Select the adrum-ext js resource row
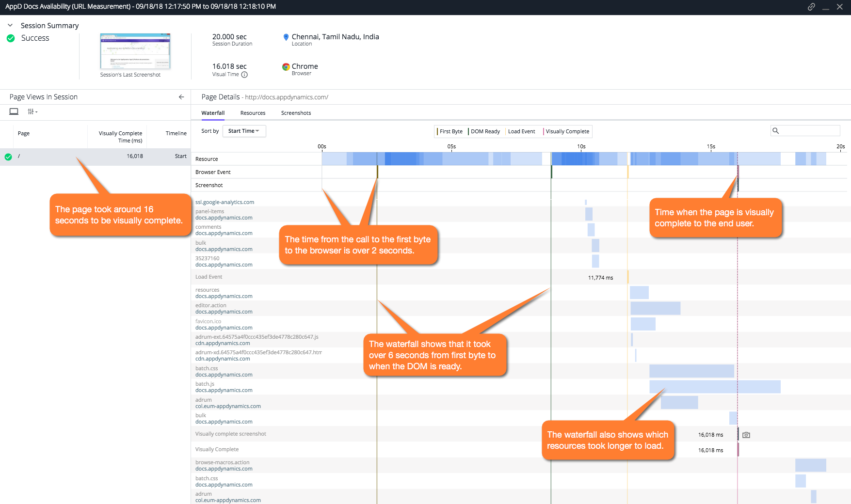Image resolution: width=851 pixels, height=504 pixels. [521, 340]
